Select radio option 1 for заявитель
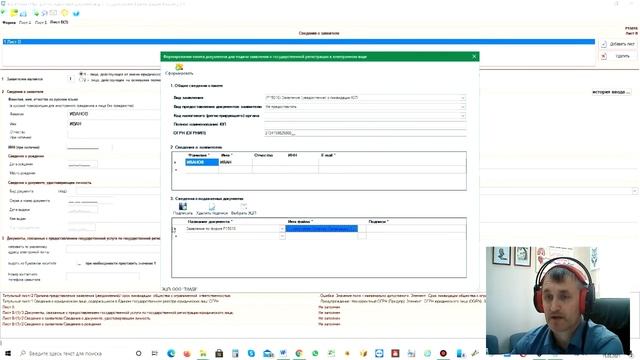This screenshot has height=360, width=640. pos(82,74)
